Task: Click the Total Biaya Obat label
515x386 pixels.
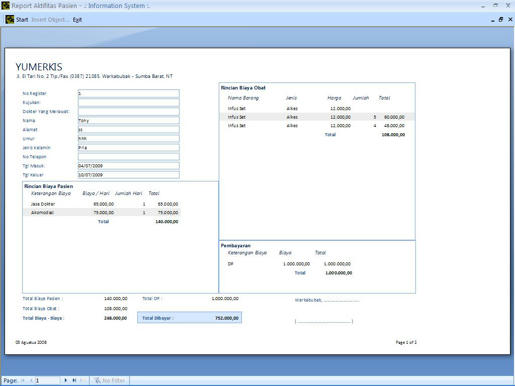Action: click(40, 308)
